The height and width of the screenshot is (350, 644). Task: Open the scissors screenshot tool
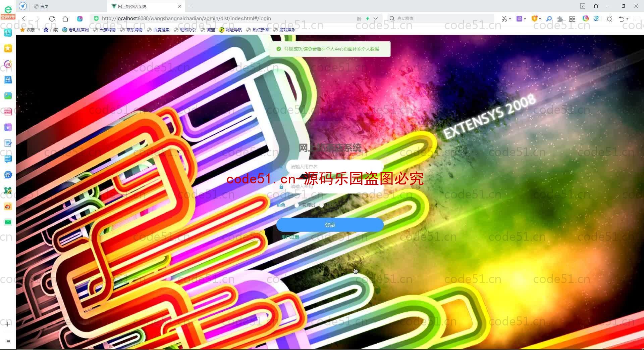point(504,19)
